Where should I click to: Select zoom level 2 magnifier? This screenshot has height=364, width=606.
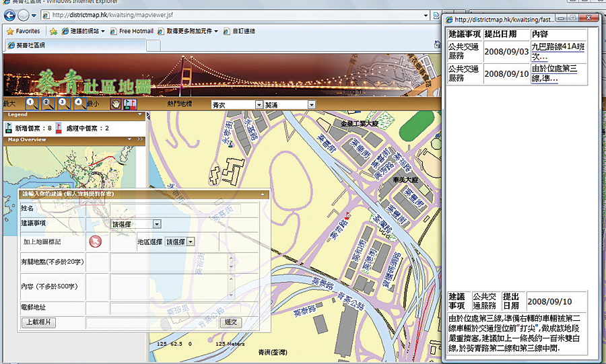coord(48,104)
